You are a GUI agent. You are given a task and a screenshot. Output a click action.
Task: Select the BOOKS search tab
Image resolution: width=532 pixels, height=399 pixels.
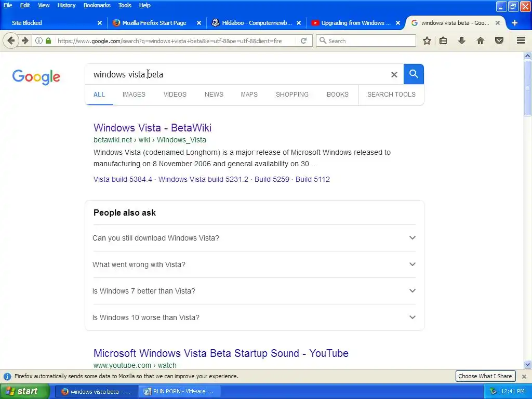[337, 95]
